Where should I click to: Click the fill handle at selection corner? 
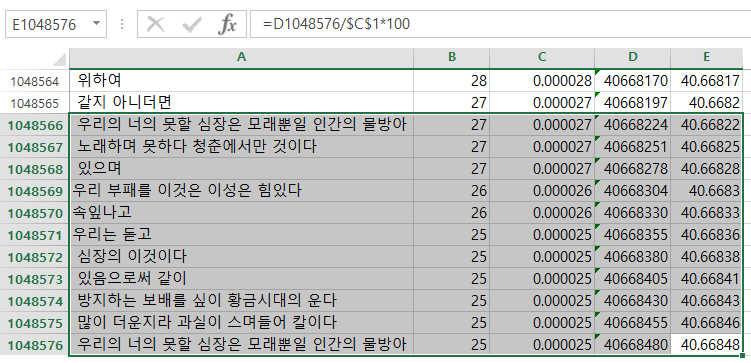pos(742,355)
